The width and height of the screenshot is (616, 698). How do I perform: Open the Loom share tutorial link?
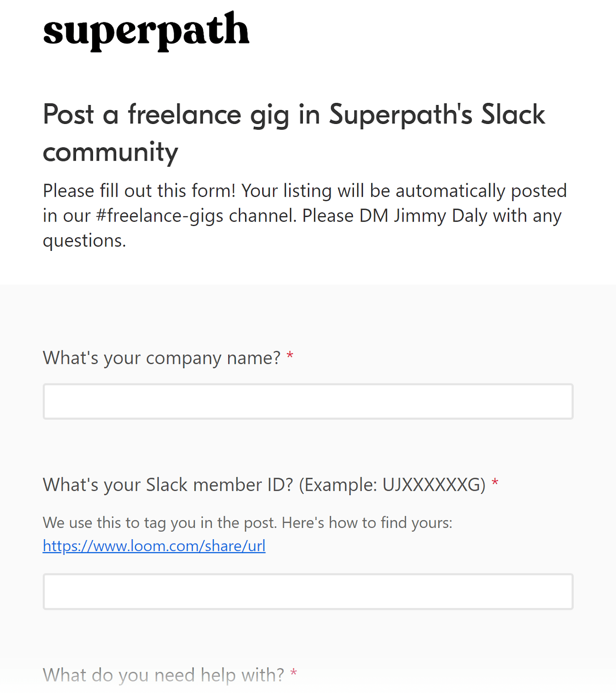click(x=154, y=546)
